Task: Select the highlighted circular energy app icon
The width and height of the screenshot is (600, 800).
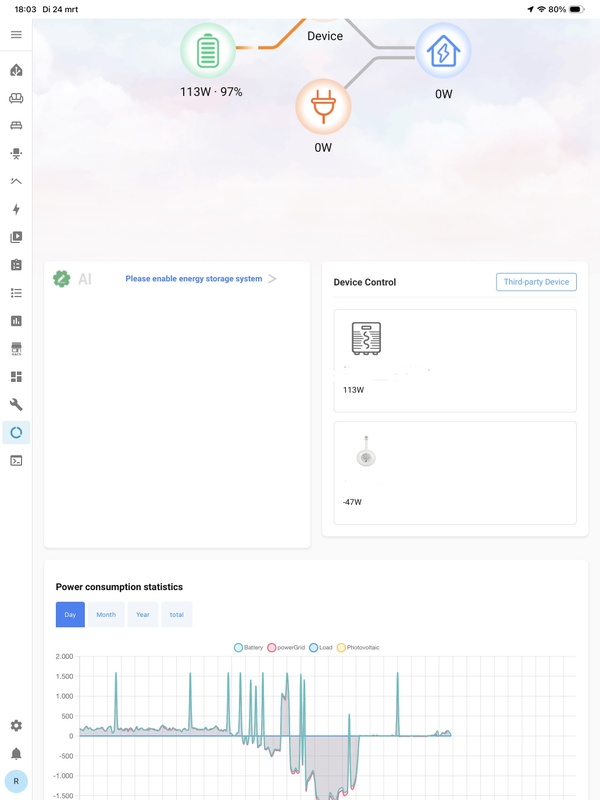Action: tap(16, 433)
